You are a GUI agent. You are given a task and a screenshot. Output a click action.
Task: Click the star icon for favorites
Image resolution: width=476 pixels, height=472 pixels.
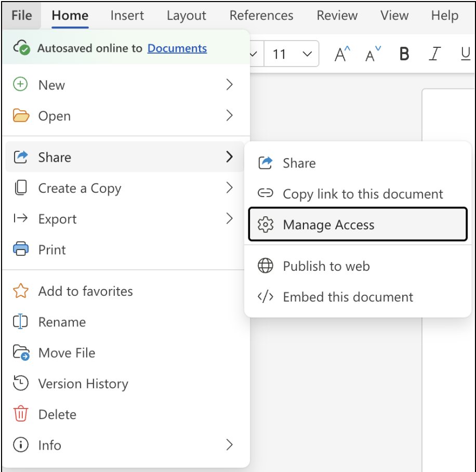[x=21, y=291]
